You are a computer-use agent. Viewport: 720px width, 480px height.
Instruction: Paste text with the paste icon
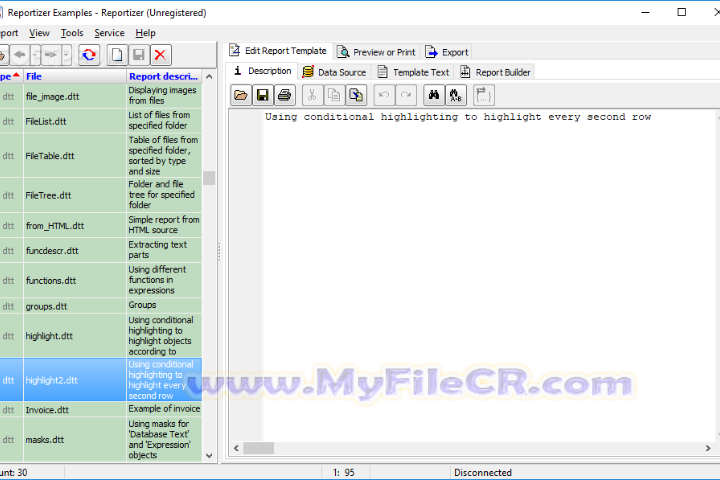coord(356,95)
